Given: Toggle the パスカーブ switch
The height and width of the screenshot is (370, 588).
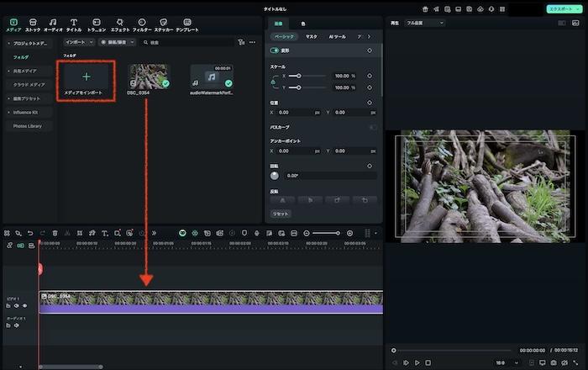Looking at the screenshot, I should [373, 127].
